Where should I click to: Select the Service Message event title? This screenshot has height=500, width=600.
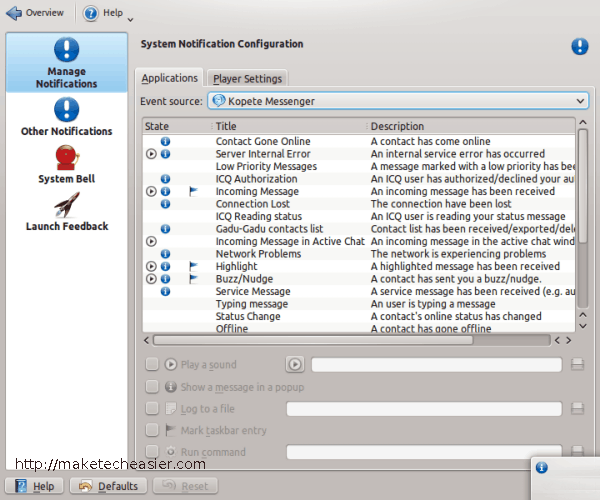pyautogui.click(x=253, y=292)
